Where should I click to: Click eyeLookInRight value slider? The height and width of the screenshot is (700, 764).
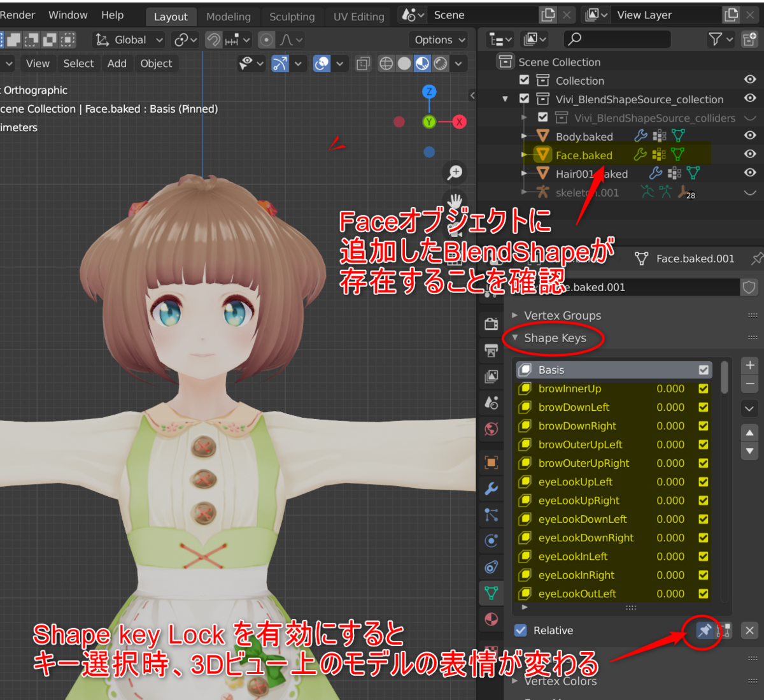tap(670, 575)
